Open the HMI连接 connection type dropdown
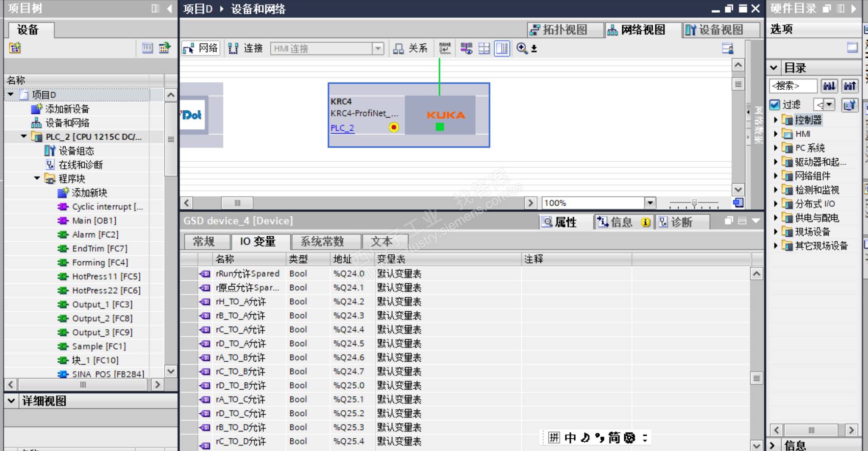This screenshot has width=868, height=451. (x=378, y=48)
